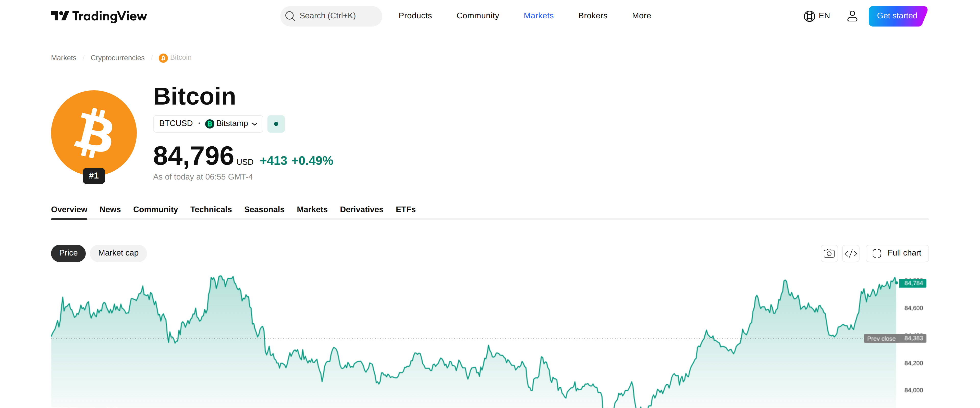Switch to the Seasonals tab
Image resolution: width=980 pixels, height=408 pixels.
pos(264,210)
